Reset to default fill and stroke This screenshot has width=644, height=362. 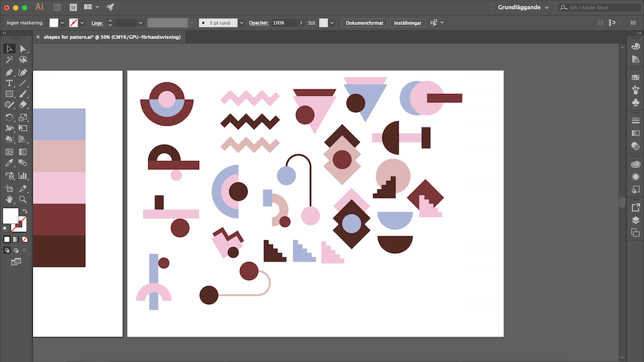[6, 229]
